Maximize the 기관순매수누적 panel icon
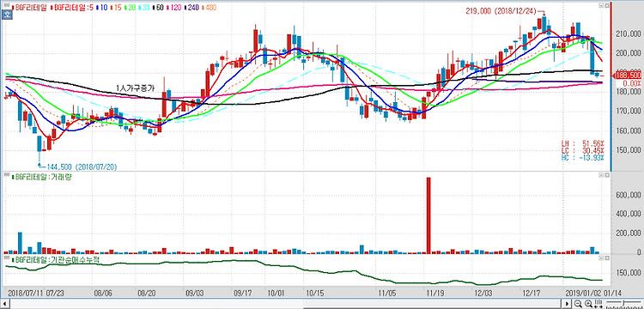 click(x=601, y=258)
